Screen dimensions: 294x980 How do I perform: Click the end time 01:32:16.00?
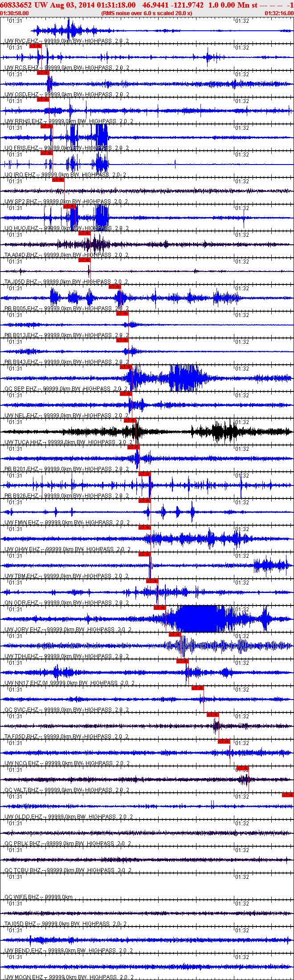[279, 13]
